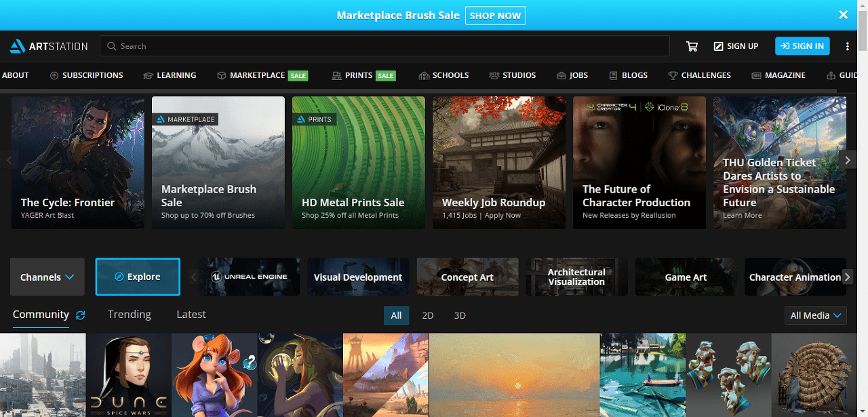This screenshot has width=868, height=417.
Task: Click the Magazine icon
Action: [x=756, y=75]
